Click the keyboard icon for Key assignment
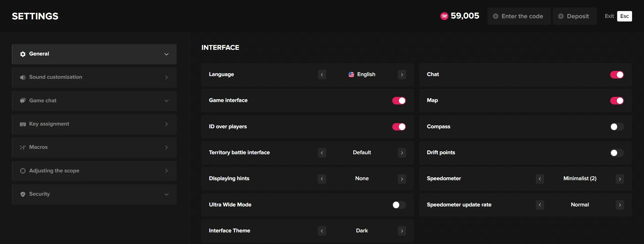Viewport: 644px width, 244px height. point(23,124)
